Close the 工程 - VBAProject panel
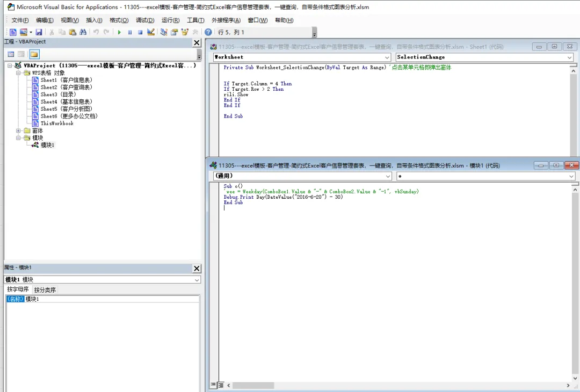The height and width of the screenshot is (392, 580). point(197,43)
